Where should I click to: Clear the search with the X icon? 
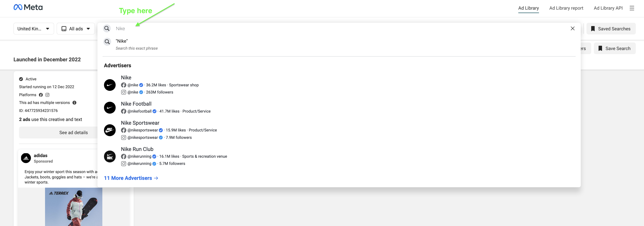click(573, 29)
